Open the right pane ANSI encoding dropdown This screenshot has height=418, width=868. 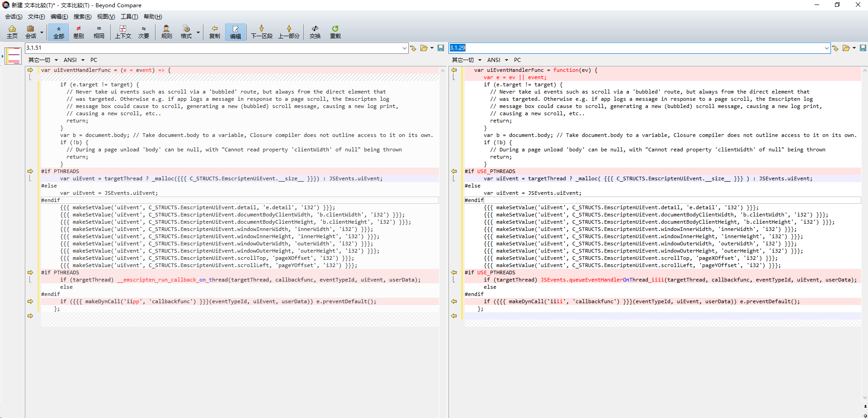[497, 60]
